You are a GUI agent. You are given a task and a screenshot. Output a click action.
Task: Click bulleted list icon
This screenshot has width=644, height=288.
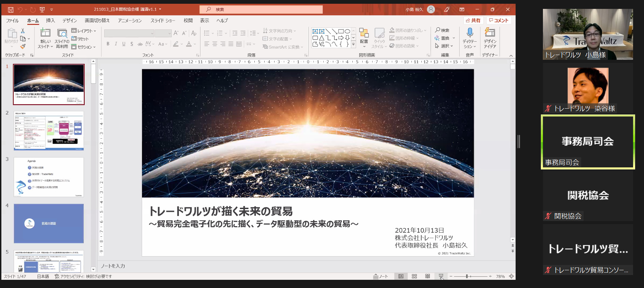[207, 33]
